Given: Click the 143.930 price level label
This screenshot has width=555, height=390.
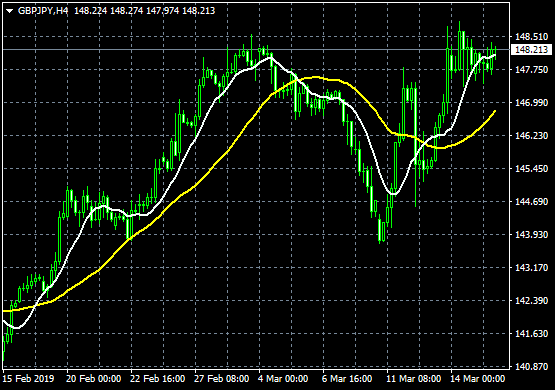Looking at the screenshot, I should (531, 235).
